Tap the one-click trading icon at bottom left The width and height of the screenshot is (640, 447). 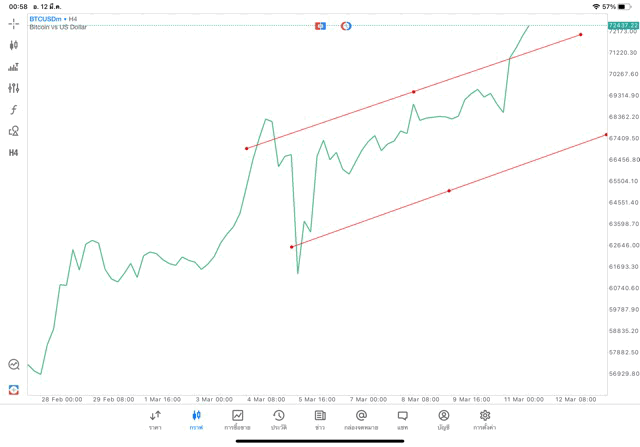(x=14, y=365)
